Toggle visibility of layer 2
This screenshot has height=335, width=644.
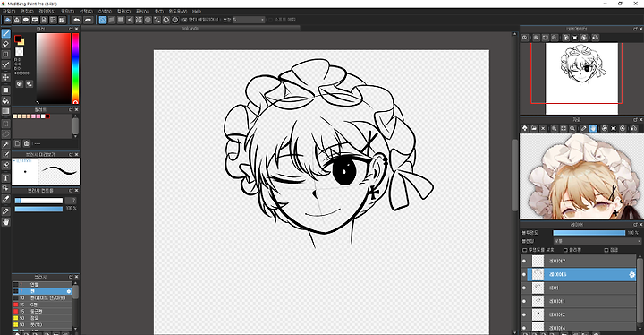tap(524, 314)
